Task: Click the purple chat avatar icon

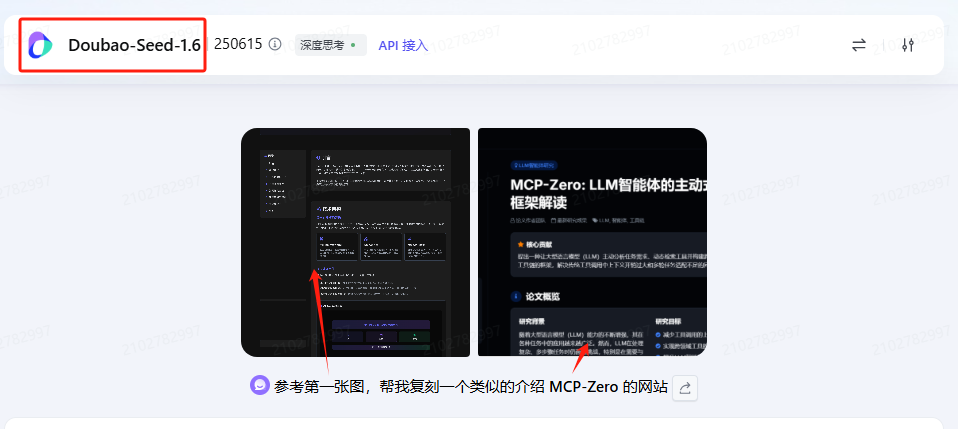Action: point(260,385)
